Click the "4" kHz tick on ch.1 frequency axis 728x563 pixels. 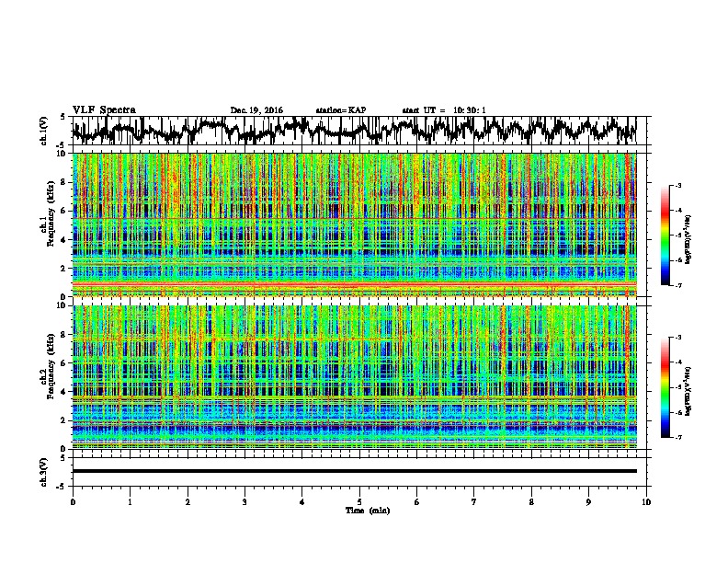[x=63, y=239]
